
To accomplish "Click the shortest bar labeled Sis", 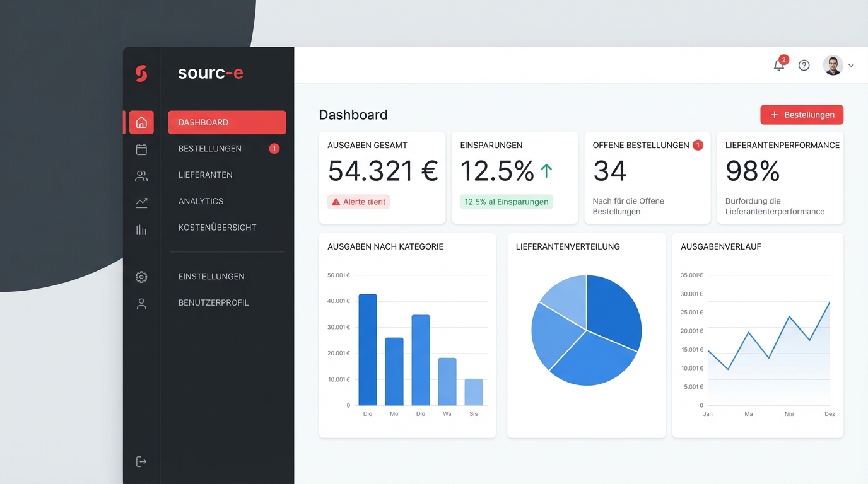I will pos(474,392).
